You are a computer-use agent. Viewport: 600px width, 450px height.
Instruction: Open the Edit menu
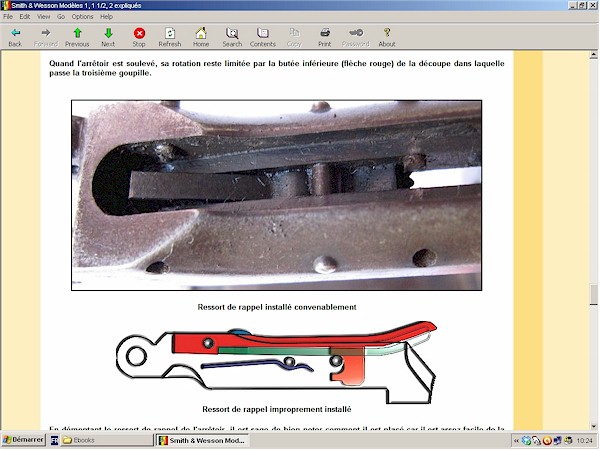(26, 17)
